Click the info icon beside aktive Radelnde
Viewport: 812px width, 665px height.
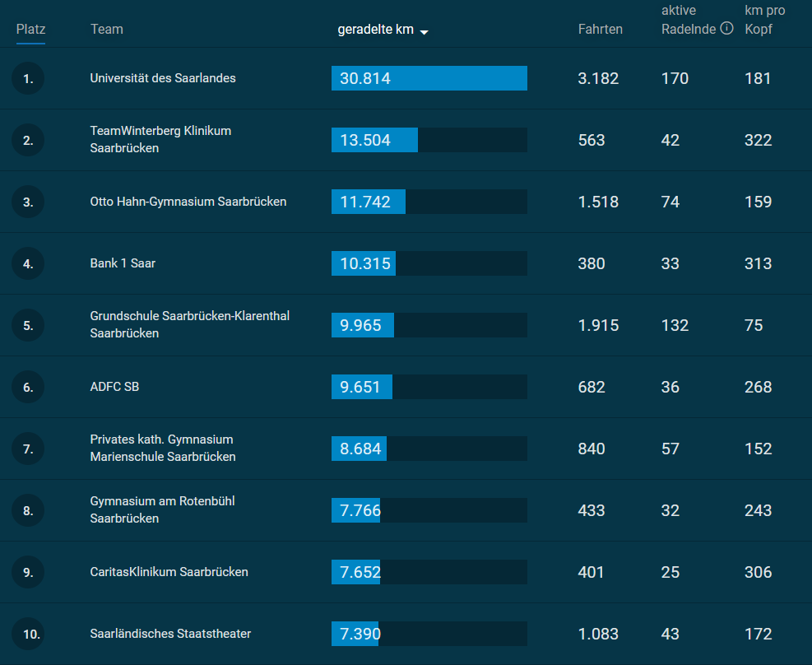click(x=726, y=29)
